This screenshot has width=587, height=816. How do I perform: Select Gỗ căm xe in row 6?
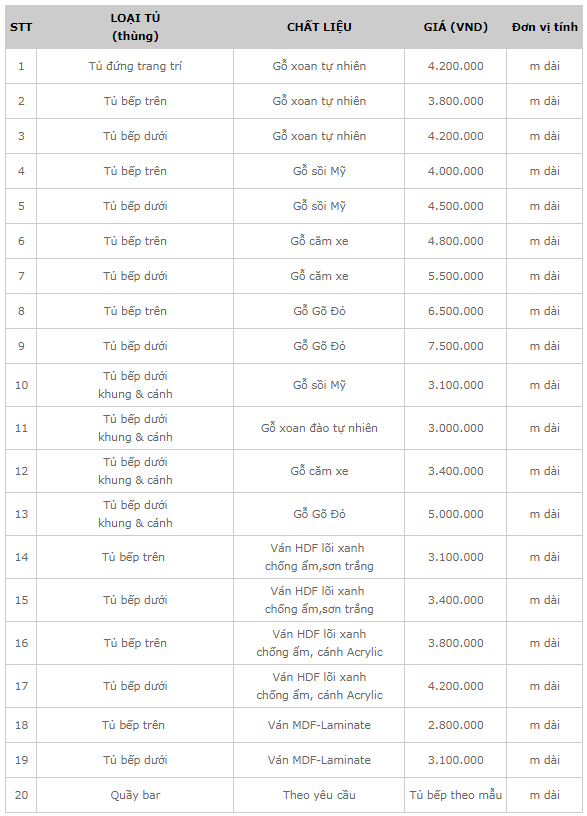point(319,241)
